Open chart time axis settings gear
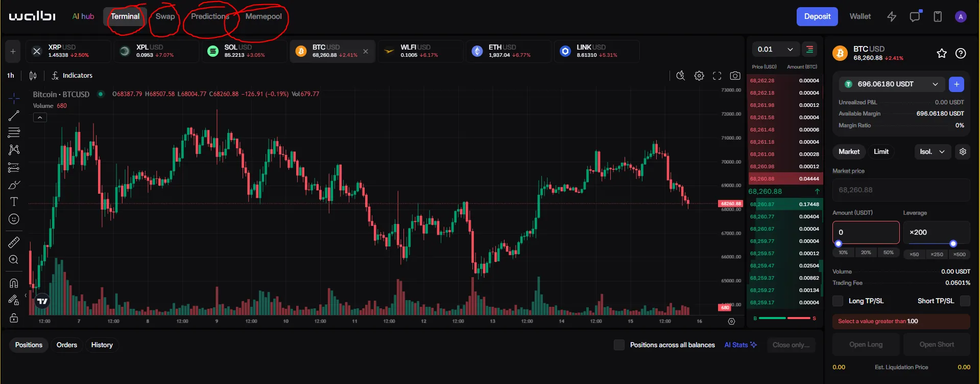Viewport: 980px width, 384px height. (x=731, y=322)
